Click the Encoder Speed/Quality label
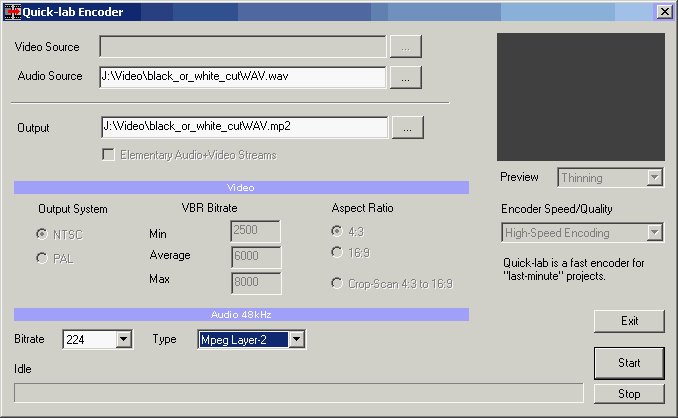This screenshot has height=418, width=678. (x=556, y=209)
